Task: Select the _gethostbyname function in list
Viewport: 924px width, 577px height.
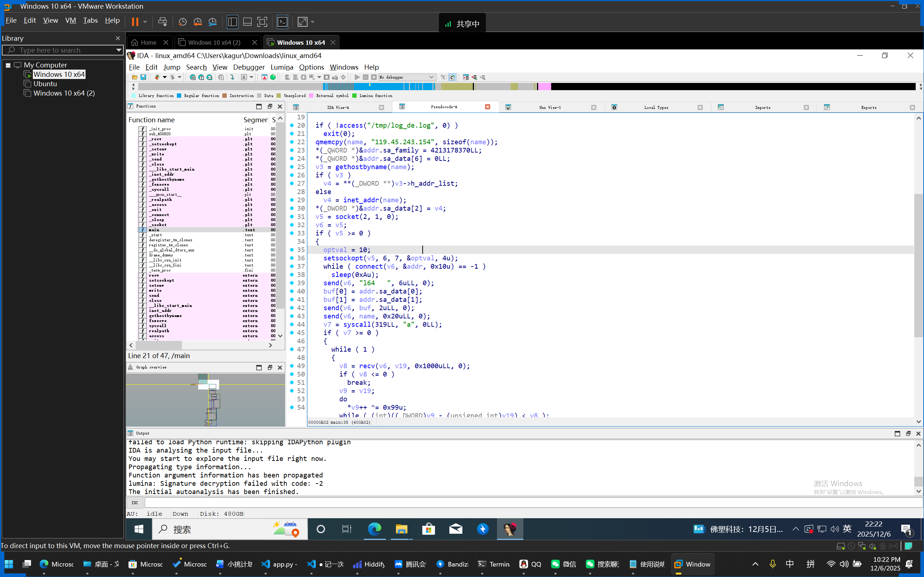Action: 166,179
